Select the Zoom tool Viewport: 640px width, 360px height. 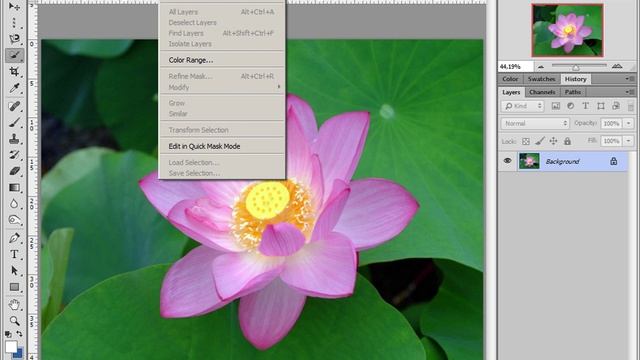pyautogui.click(x=14, y=321)
